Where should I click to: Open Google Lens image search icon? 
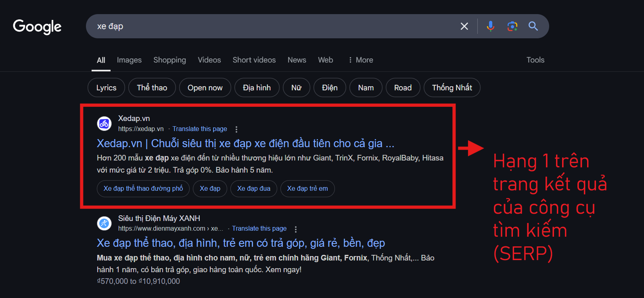pyautogui.click(x=512, y=26)
